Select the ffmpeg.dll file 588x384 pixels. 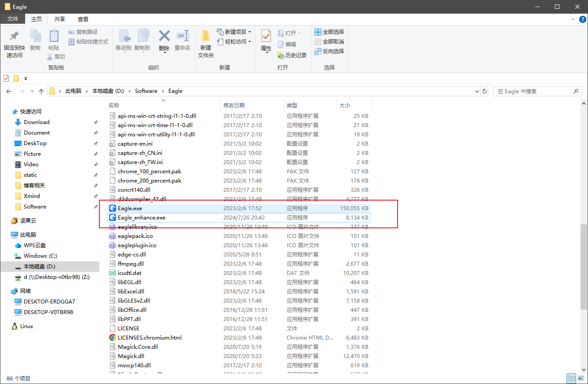(x=238, y=263)
